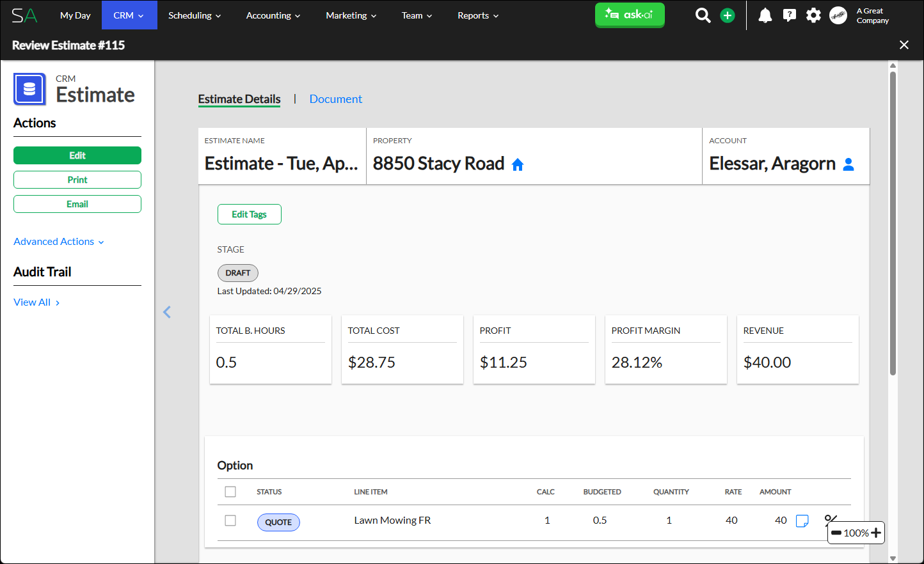Close the Review Estimate #115 panel
Screen dimensions: 924x564
[904, 45]
